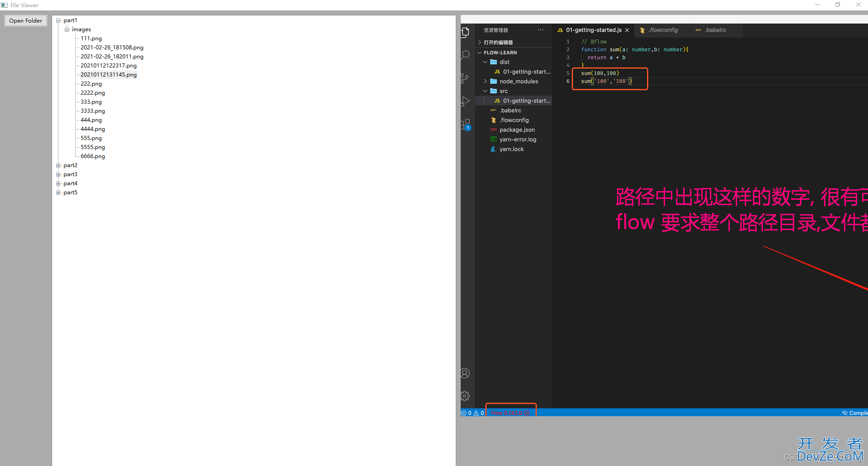Click 01-getting-start... file under dist in preview

[x=514, y=72]
